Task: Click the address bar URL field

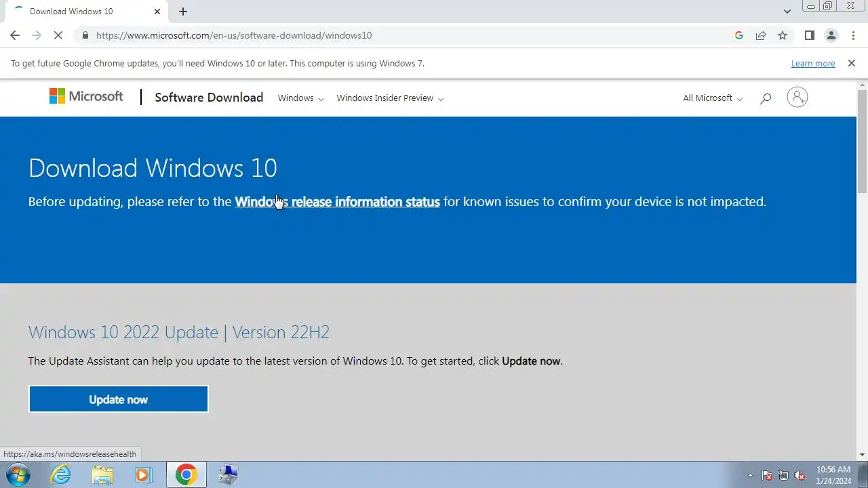Action: coord(407,35)
